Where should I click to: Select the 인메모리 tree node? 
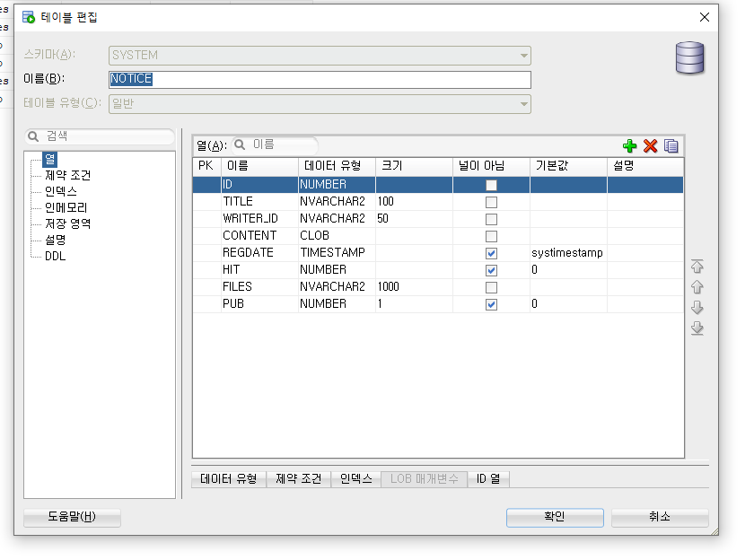pos(66,207)
